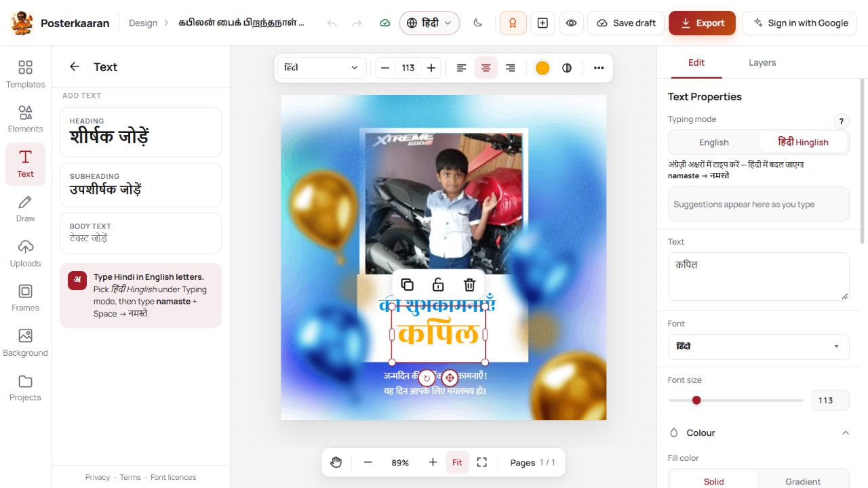Open the Font dropdown in Text Properties
868x488 pixels.
[759, 346]
